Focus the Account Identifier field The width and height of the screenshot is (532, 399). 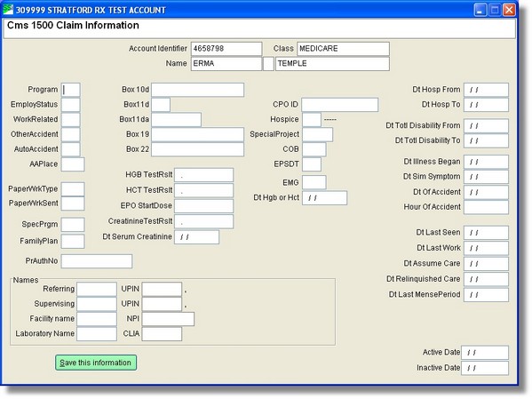click(x=226, y=49)
